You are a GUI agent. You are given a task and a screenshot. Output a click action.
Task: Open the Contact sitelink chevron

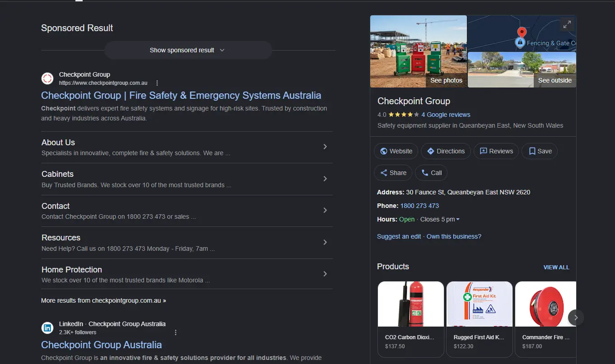tap(325, 210)
